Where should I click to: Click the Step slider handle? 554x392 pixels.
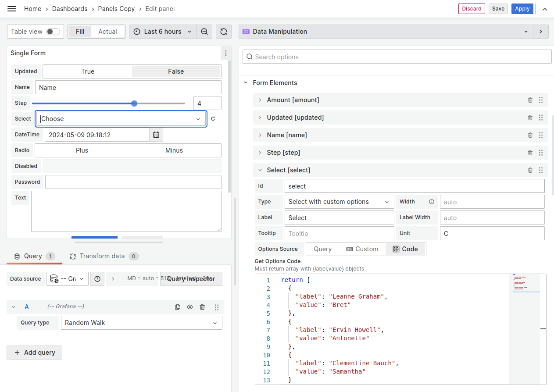(134, 103)
